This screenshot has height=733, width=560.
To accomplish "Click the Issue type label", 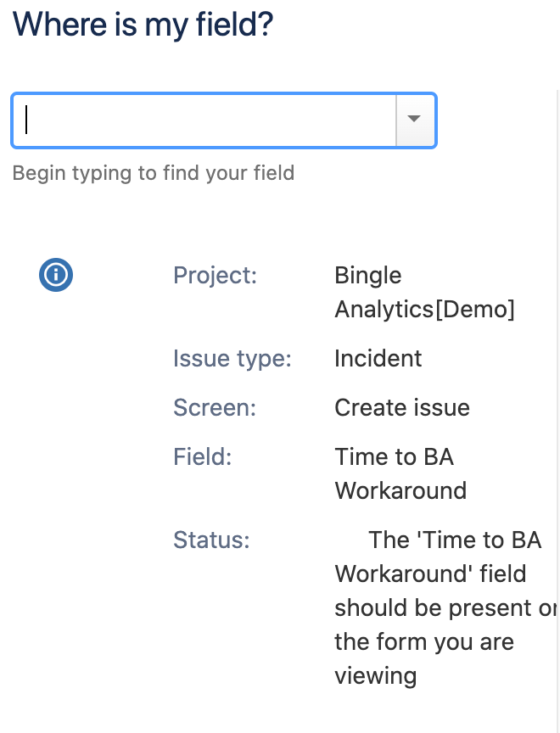I will pos(232,359).
